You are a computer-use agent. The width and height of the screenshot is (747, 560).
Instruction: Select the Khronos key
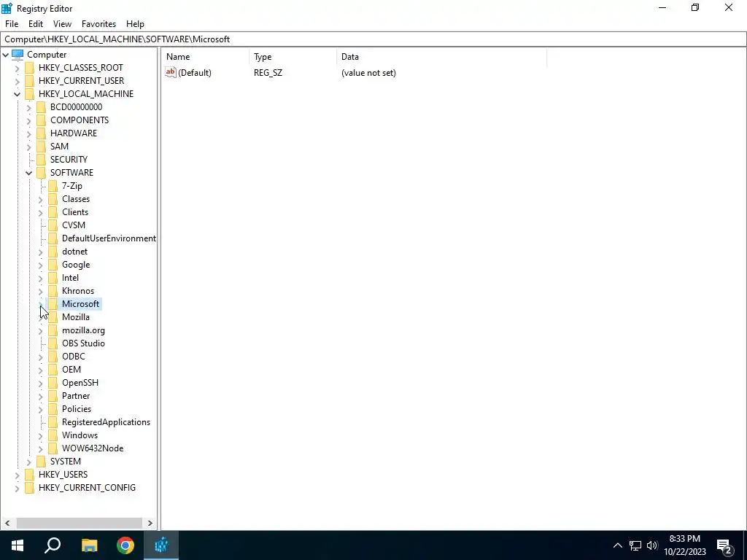point(77,291)
